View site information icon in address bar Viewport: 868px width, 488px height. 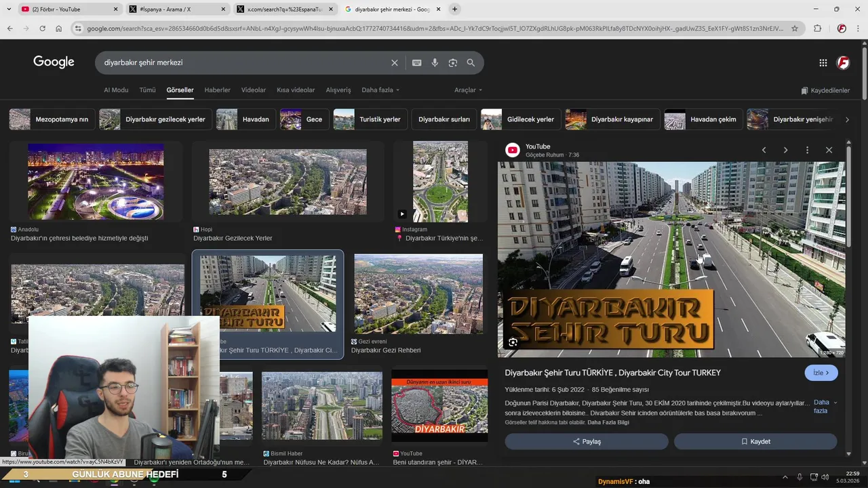coord(78,28)
